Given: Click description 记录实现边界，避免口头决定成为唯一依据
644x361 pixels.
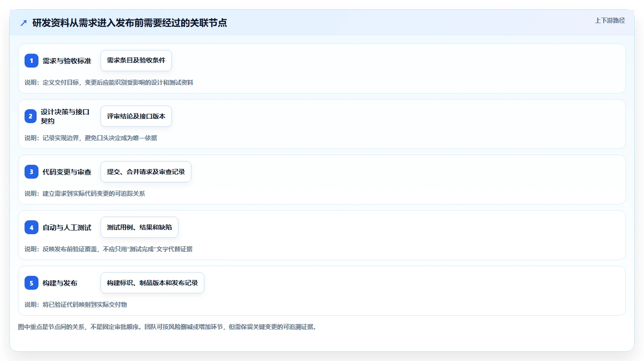Looking at the screenshot, I should click(100, 138).
